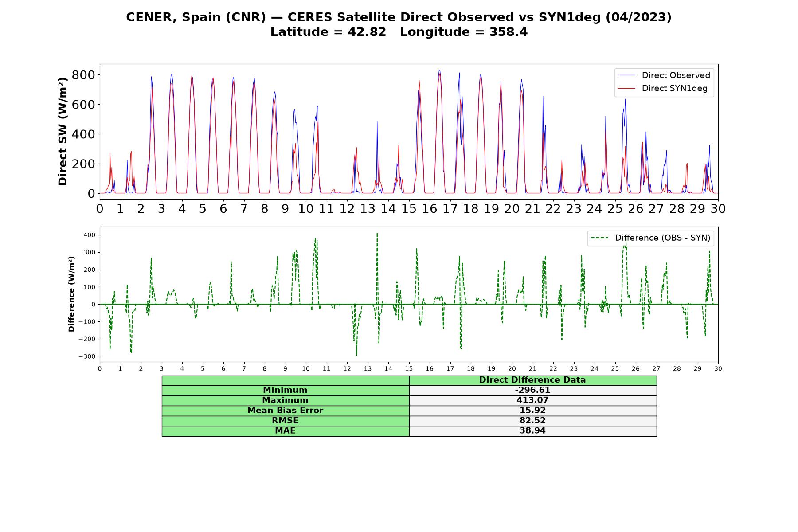Screen dimensions: 798x532
Task: Click day 30 tick label on lower chart
Action: 718,369
